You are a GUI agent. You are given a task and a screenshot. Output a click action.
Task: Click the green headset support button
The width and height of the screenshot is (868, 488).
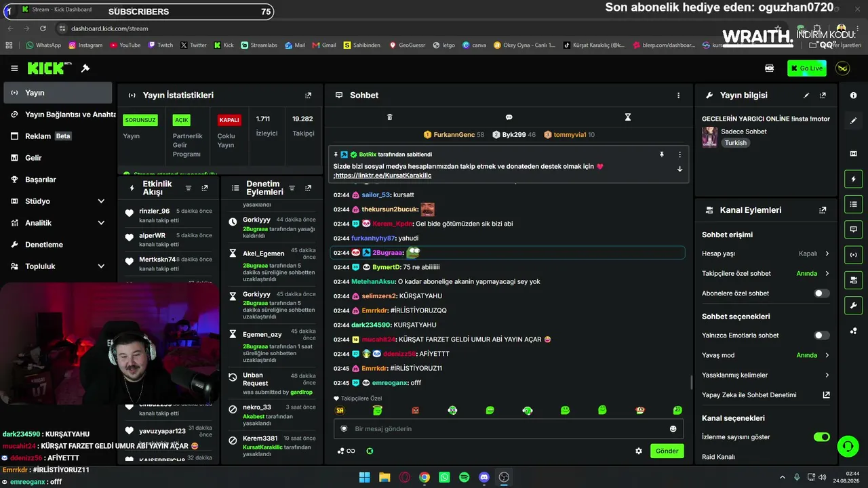pos(847,446)
